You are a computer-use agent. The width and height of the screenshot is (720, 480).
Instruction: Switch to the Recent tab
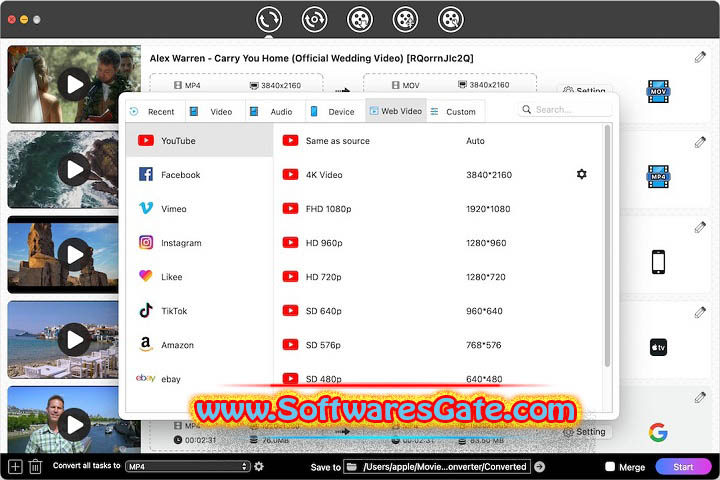155,112
